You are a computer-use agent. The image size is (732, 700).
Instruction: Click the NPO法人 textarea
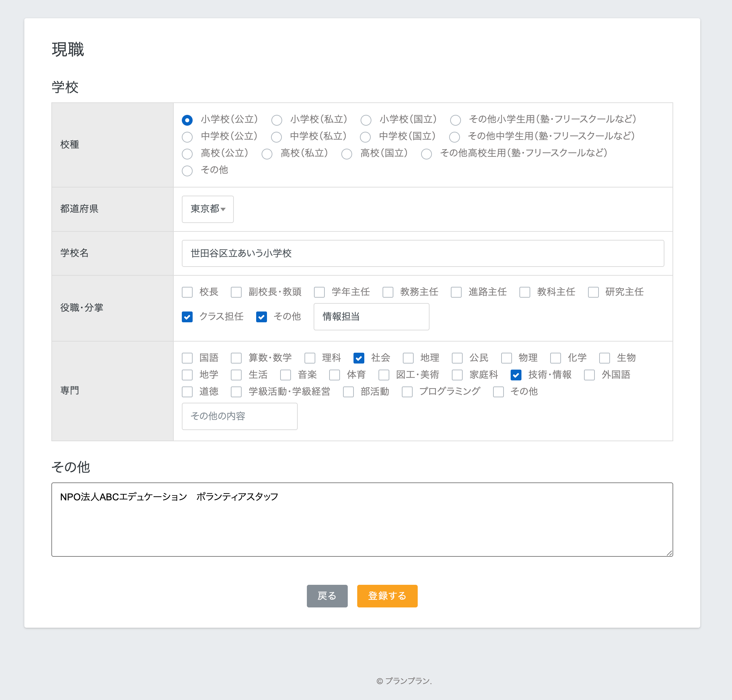point(362,519)
